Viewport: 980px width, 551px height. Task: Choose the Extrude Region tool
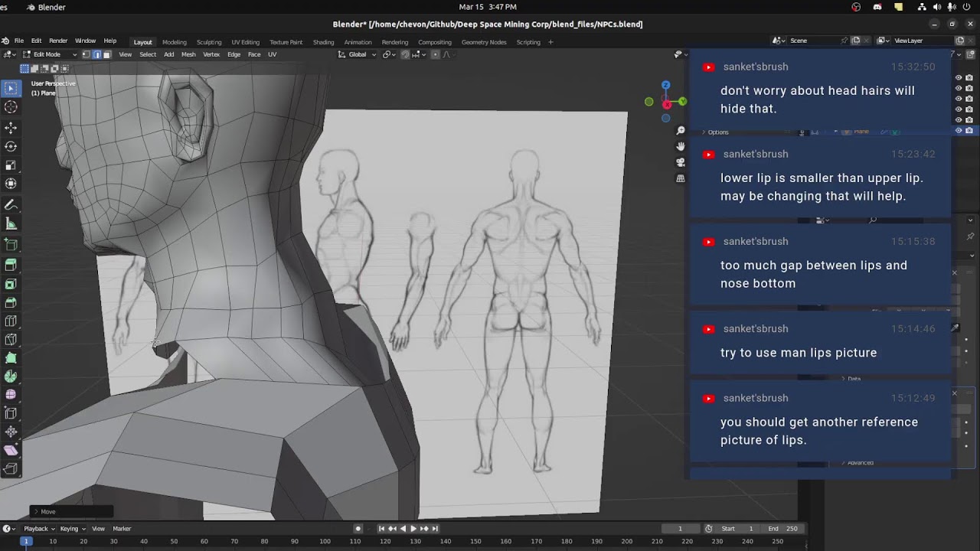11,264
